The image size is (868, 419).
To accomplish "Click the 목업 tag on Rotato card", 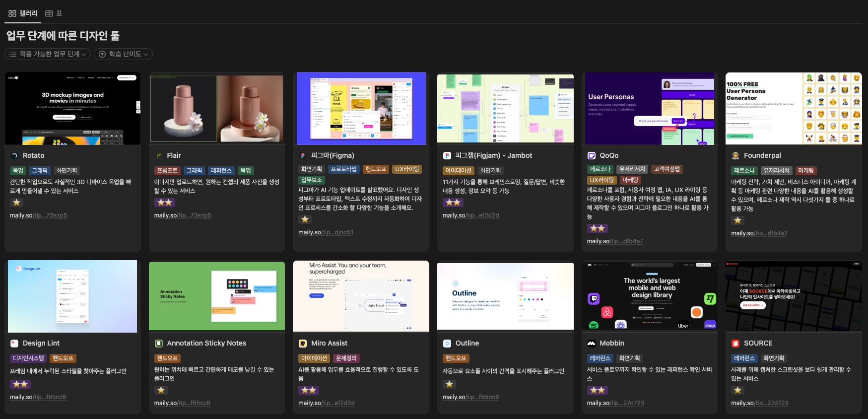I will (x=18, y=170).
